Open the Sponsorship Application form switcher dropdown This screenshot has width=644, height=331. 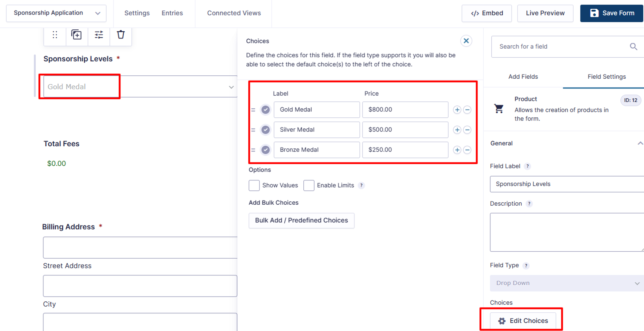click(x=56, y=13)
